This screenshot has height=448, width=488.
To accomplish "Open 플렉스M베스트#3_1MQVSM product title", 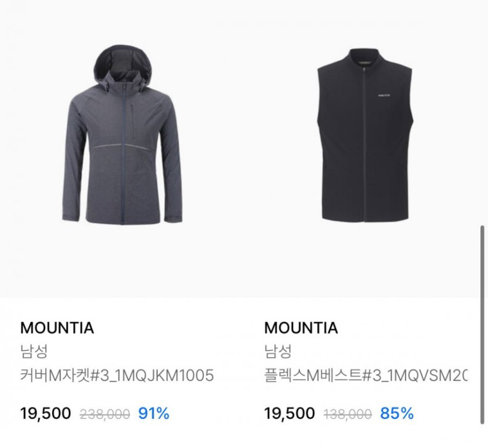I will point(366,375).
